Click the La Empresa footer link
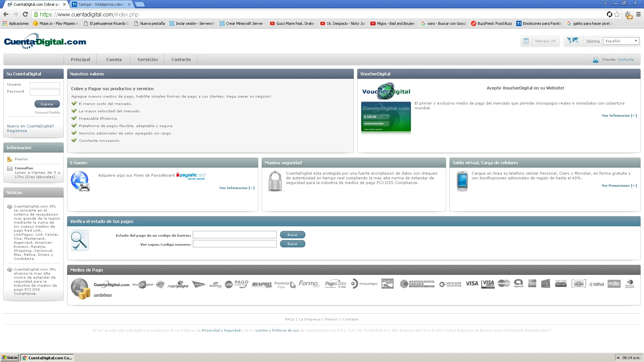The height and width of the screenshot is (362, 644). 310,319
